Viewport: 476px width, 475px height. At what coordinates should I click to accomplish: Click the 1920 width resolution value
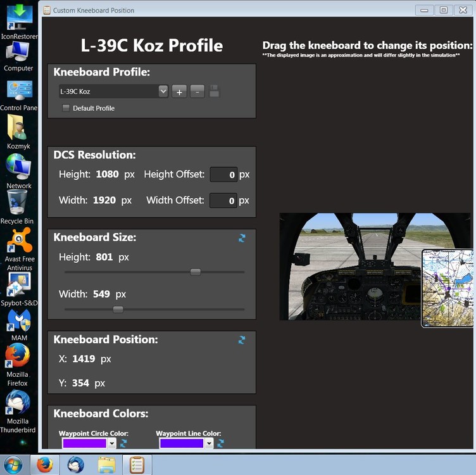tap(104, 200)
